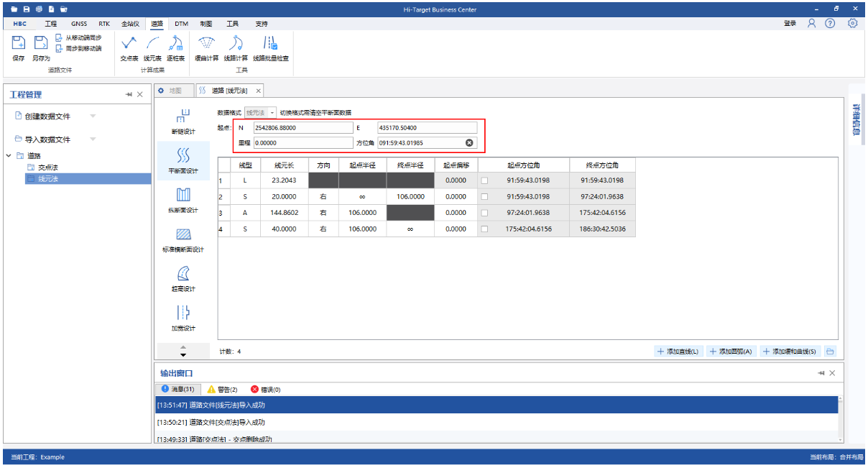Open the 详细信息 side panel tab

pyautogui.click(x=857, y=119)
